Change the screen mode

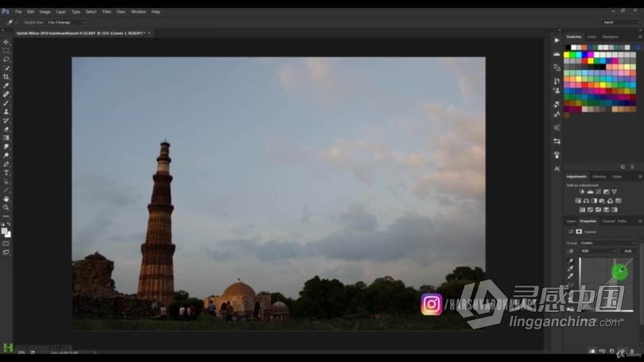click(6, 252)
